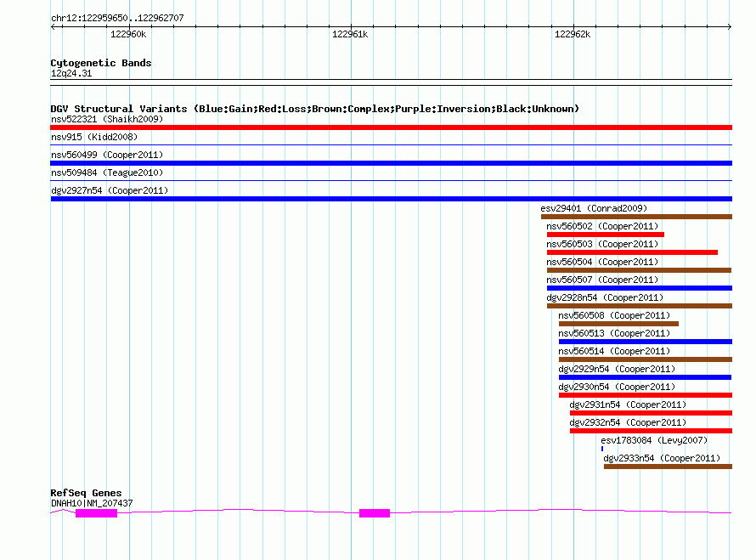Viewport: 756px width, 560px height.
Task: Click the dgv2927n54 (Cooper2011) label
Action: coord(110,190)
